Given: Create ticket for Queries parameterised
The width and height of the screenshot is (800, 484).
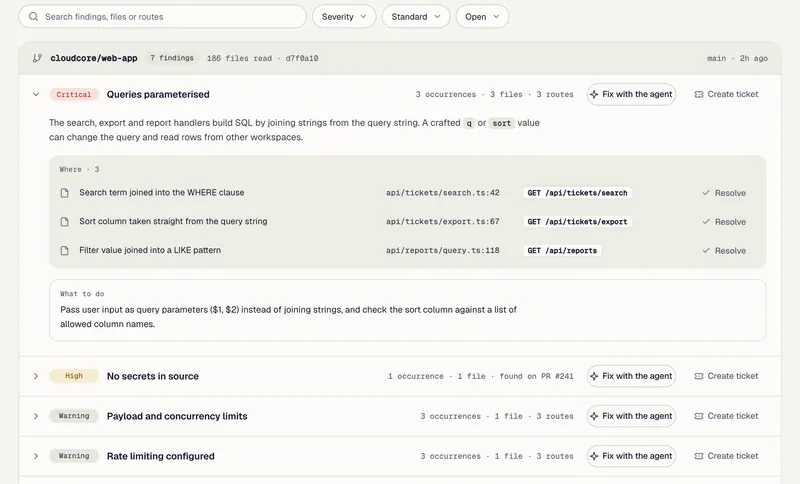Looking at the screenshot, I should point(727,94).
